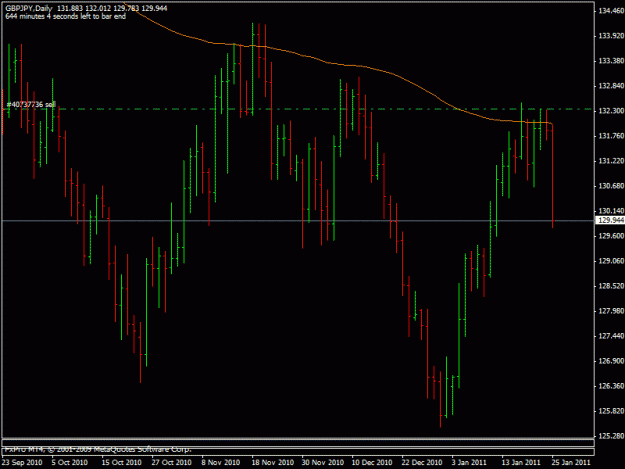
Task: Click the 133.380 price axis label
Action: 611,61
